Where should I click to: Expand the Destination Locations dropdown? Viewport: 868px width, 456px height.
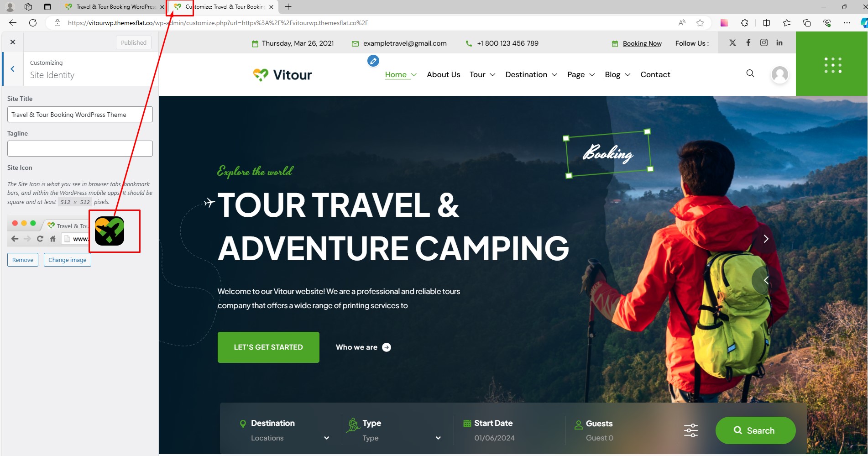point(290,438)
